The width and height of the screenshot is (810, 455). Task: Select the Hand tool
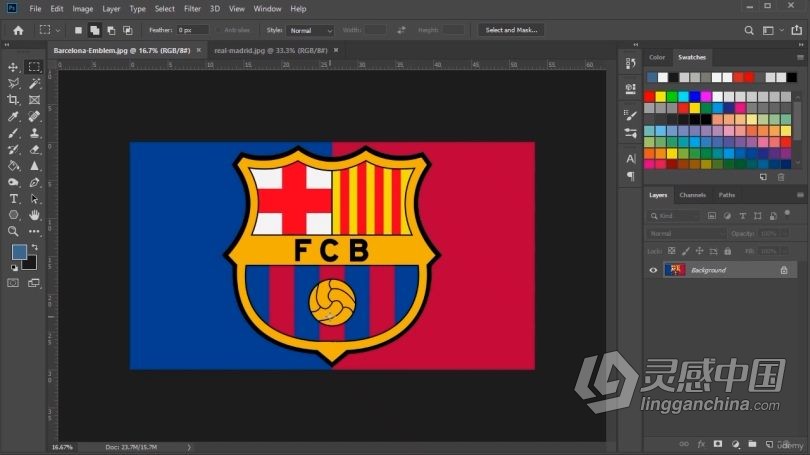pyautogui.click(x=34, y=215)
